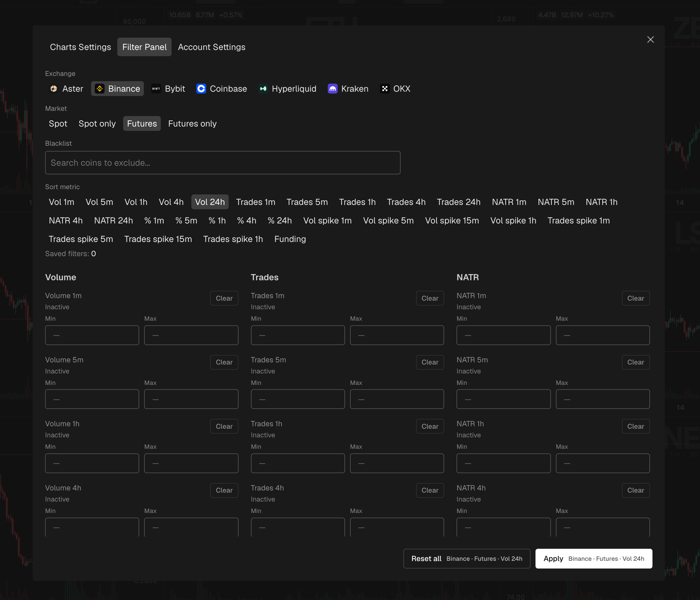The image size is (700, 600).
Task: Click the Kraken exchange logo
Action: click(333, 89)
